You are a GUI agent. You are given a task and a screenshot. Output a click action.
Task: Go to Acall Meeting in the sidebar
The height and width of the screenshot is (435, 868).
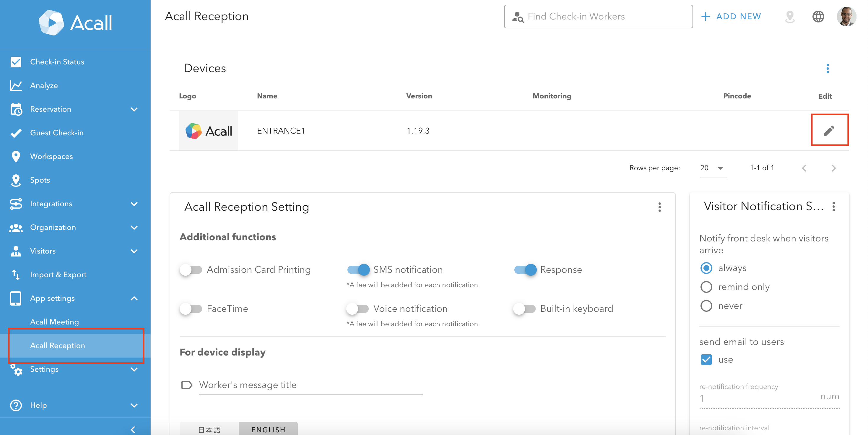click(x=54, y=322)
